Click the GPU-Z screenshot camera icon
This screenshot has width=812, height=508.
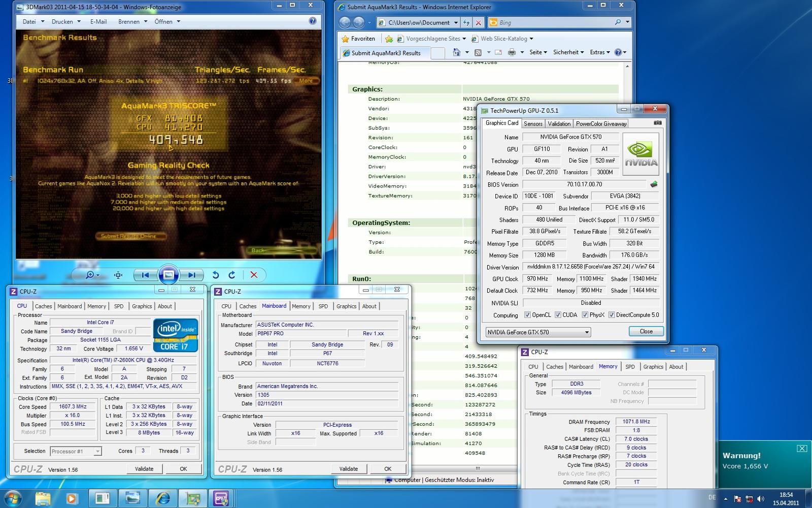[658, 123]
